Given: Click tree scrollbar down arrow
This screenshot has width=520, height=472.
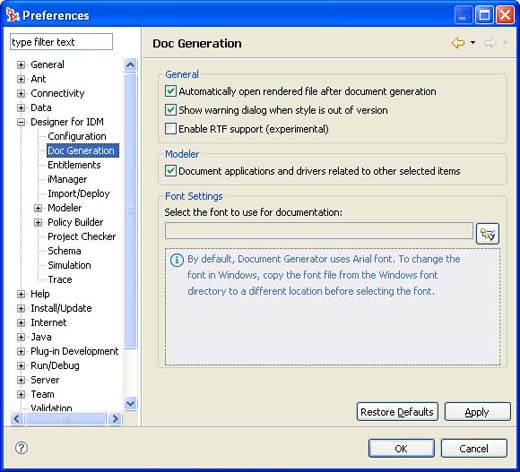Looking at the screenshot, I should [x=130, y=404].
